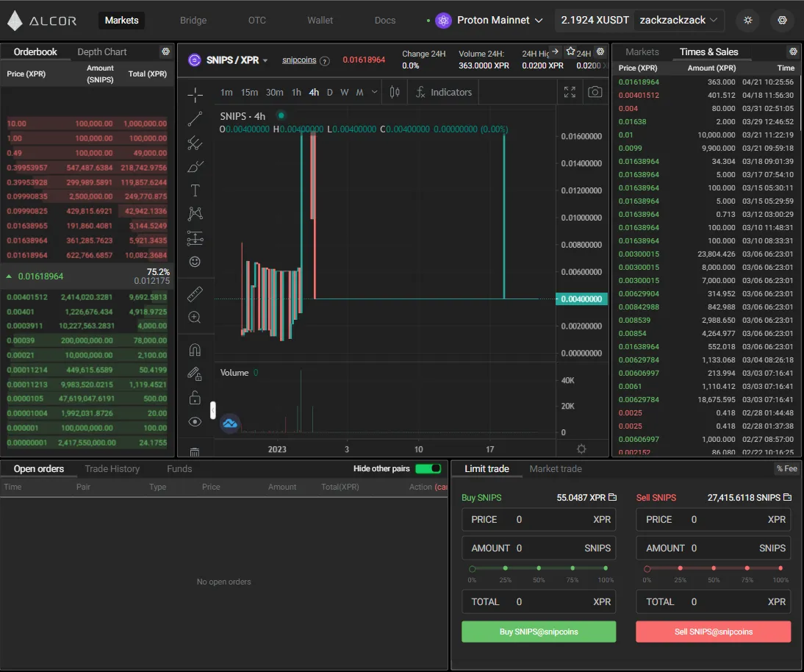804x672 pixels.
Task: Select the 15m timeframe
Action: (x=249, y=93)
